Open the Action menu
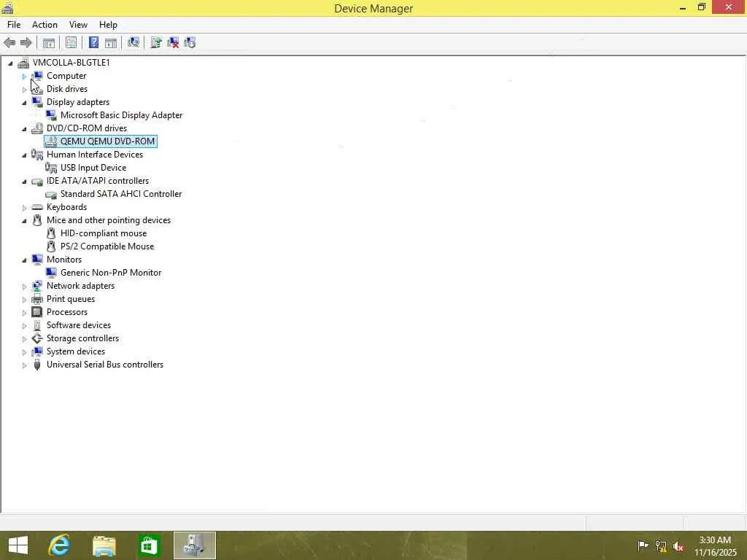Viewport: 747px width, 560px height. pos(44,25)
